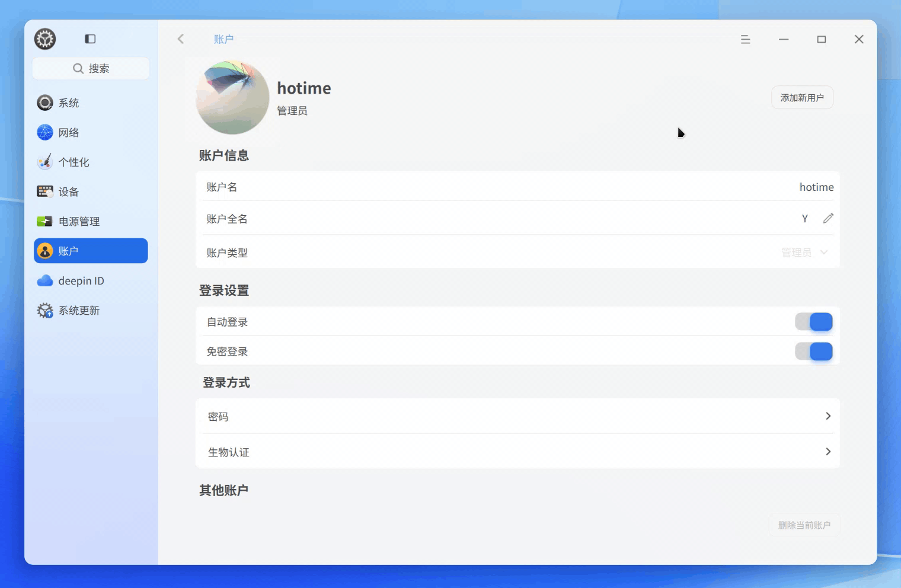Open 网络 network icon in sidebar

point(45,133)
